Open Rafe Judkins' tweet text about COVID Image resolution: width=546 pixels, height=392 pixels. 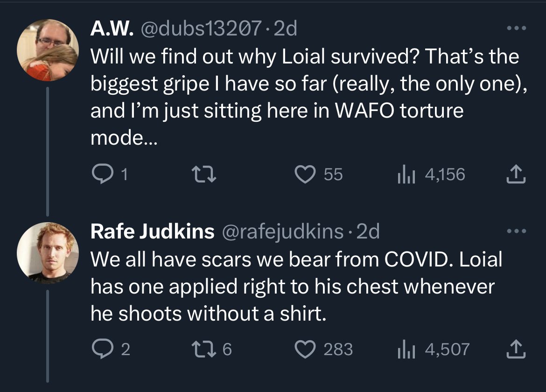[294, 287]
